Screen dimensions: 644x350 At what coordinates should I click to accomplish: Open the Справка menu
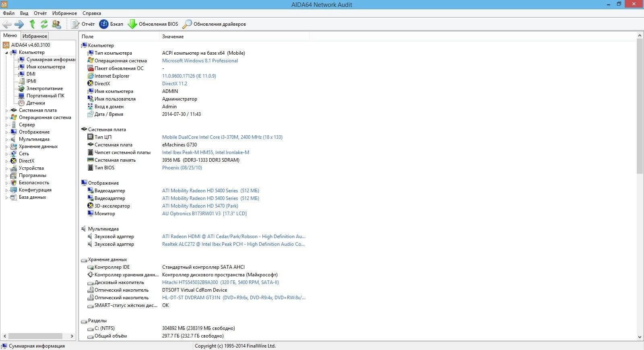pyautogui.click(x=92, y=13)
